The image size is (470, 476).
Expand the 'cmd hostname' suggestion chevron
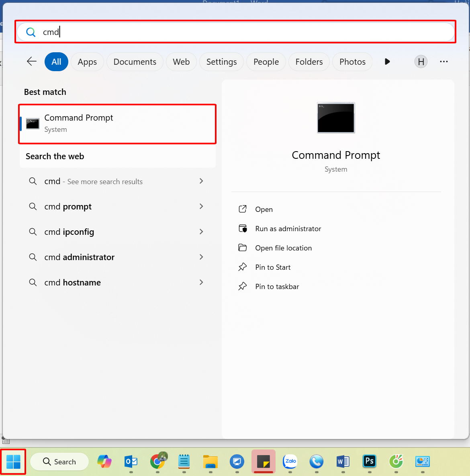pyautogui.click(x=201, y=282)
